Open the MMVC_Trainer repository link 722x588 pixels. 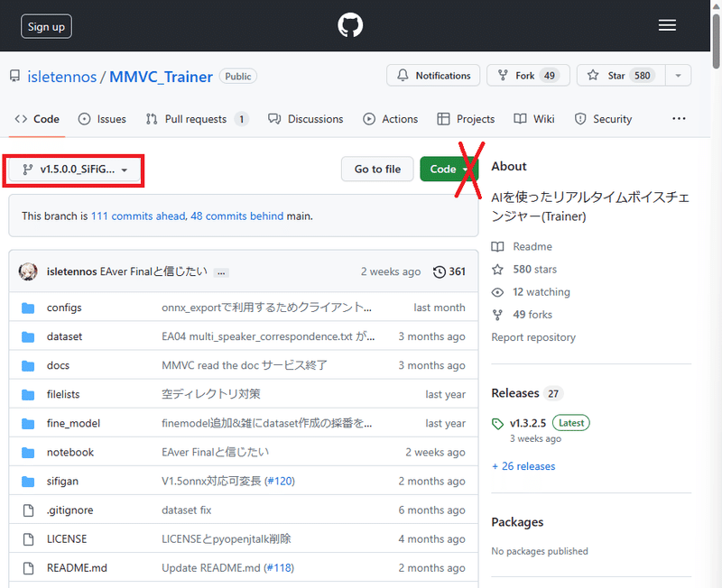[161, 77]
